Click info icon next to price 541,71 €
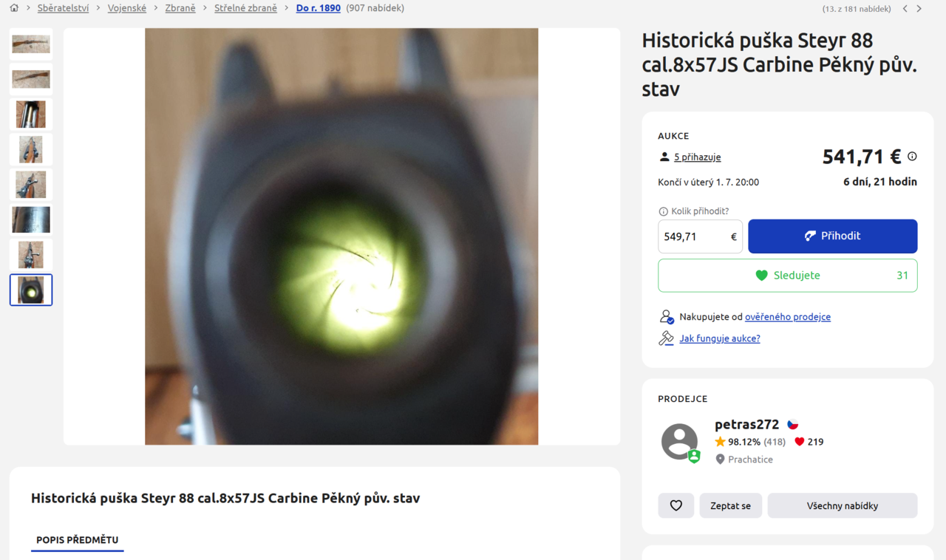The width and height of the screenshot is (946, 560). [x=912, y=156]
